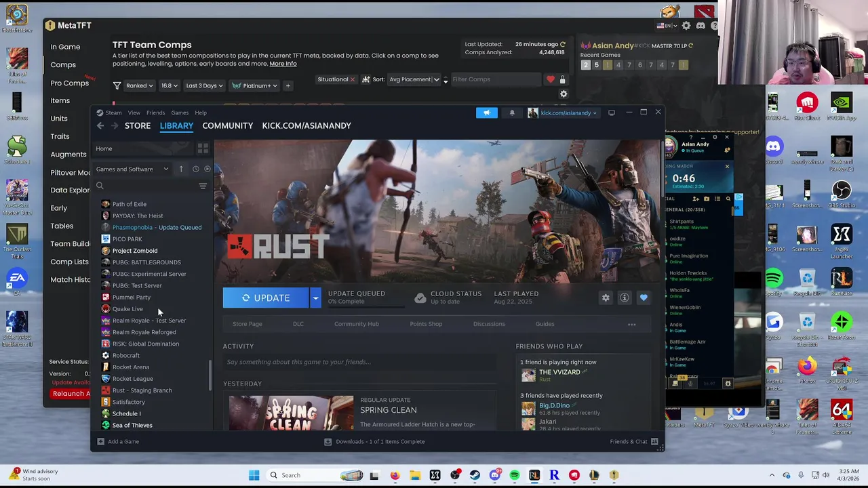Click More Info link in MetaTFT
Screen dimensions: 868x488
(x=283, y=64)
